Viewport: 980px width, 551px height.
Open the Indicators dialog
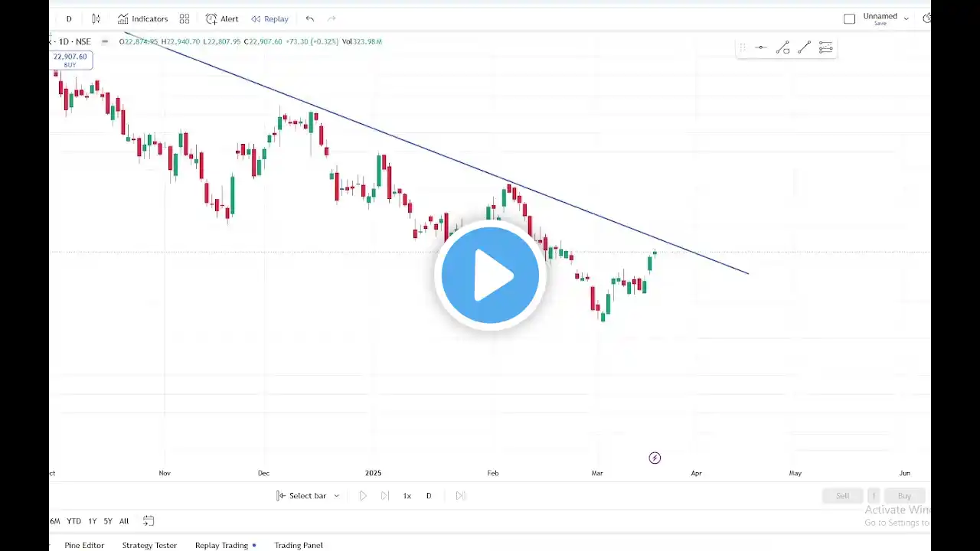pyautogui.click(x=142, y=18)
